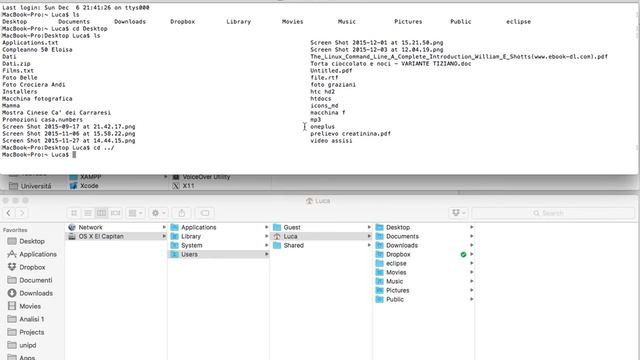Click 'htdocs' entry in Terminal listing
This screenshot has width=640, height=360.
320,99
